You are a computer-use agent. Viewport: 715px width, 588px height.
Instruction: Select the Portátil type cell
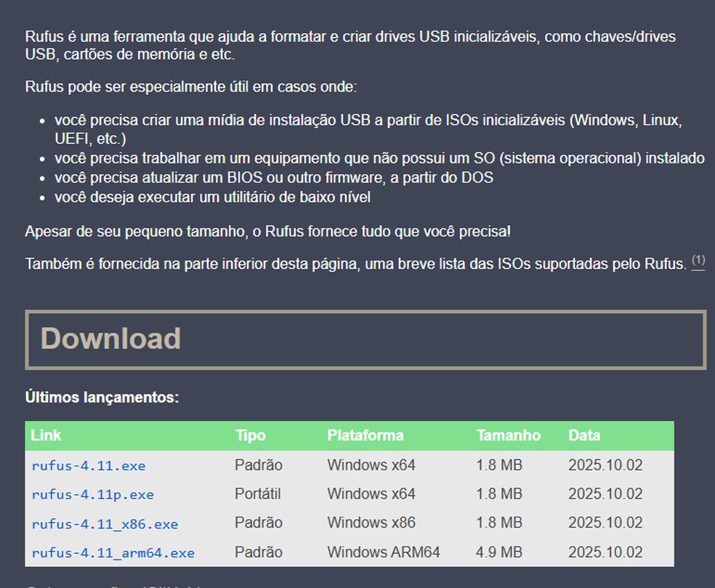click(258, 494)
